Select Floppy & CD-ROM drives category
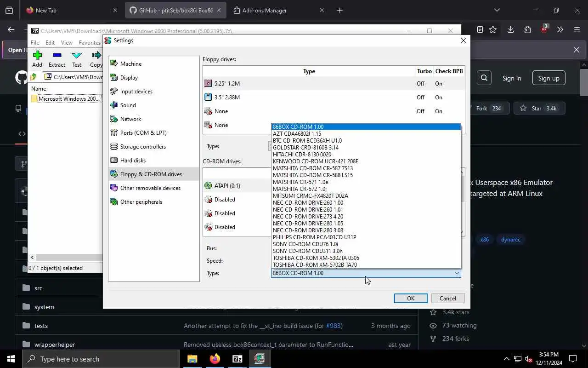This screenshot has width=588, height=368. [154, 174]
